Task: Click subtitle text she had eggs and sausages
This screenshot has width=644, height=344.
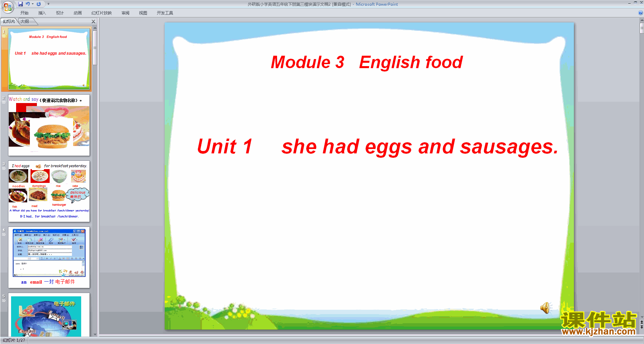Action: pos(420,147)
